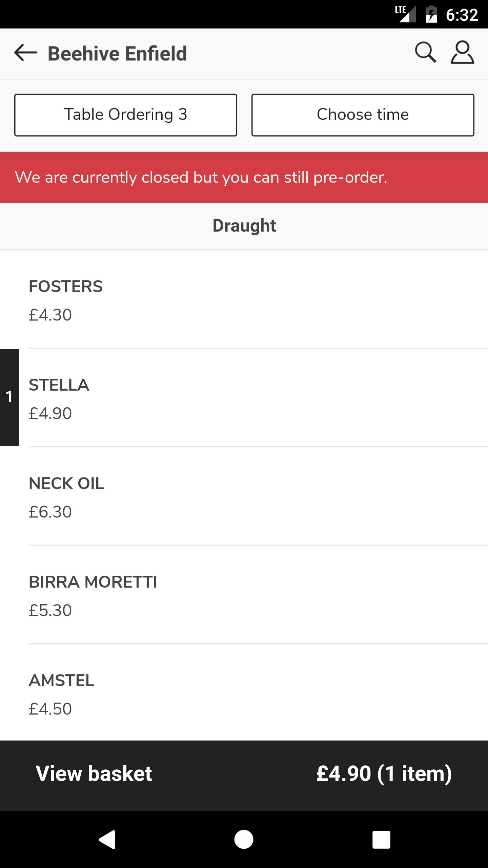Open the user account profile icon
This screenshot has height=868, width=488.
click(462, 53)
